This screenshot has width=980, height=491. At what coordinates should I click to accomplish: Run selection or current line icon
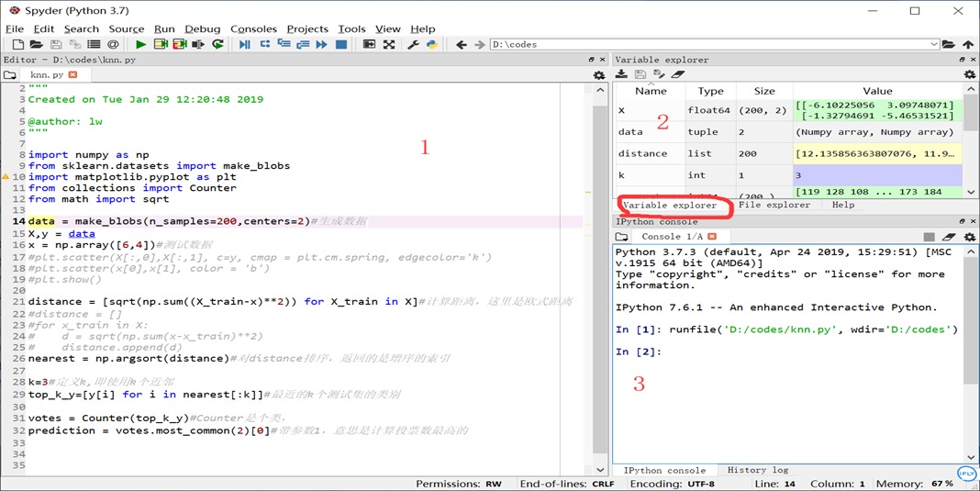(x=198, y=44)
